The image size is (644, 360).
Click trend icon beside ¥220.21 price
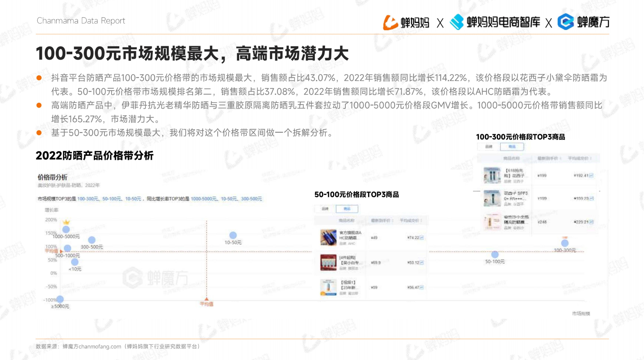tap(591, 222)
